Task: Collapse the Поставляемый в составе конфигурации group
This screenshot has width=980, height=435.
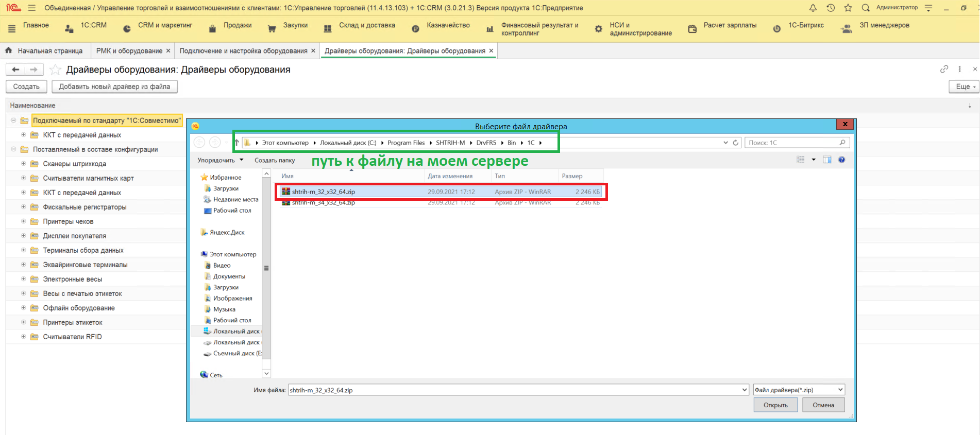Action: pyautogui.click(x=13, y=149)
